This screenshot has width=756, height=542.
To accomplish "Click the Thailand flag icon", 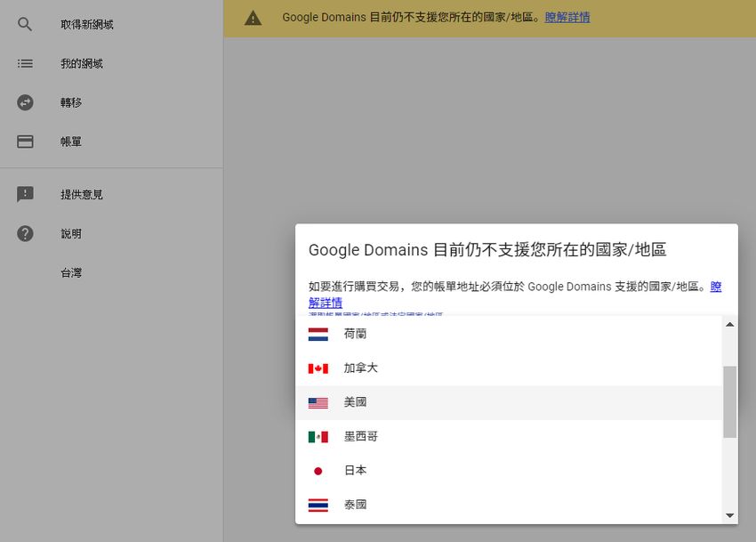I will [x=318, y=505].
